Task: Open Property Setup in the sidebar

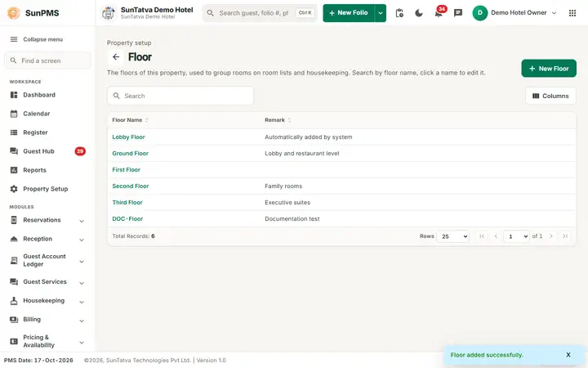Action: pyautogui.click(x=47, y=189)
